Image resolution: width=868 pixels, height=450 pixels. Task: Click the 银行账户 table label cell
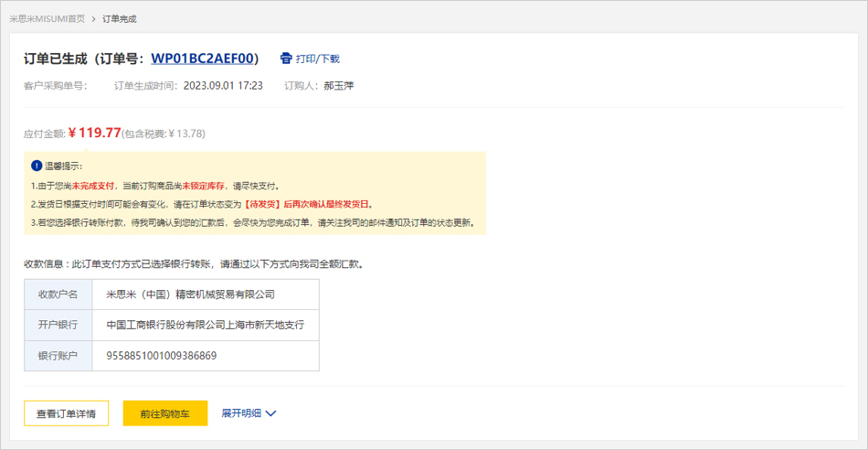[58, 356]
